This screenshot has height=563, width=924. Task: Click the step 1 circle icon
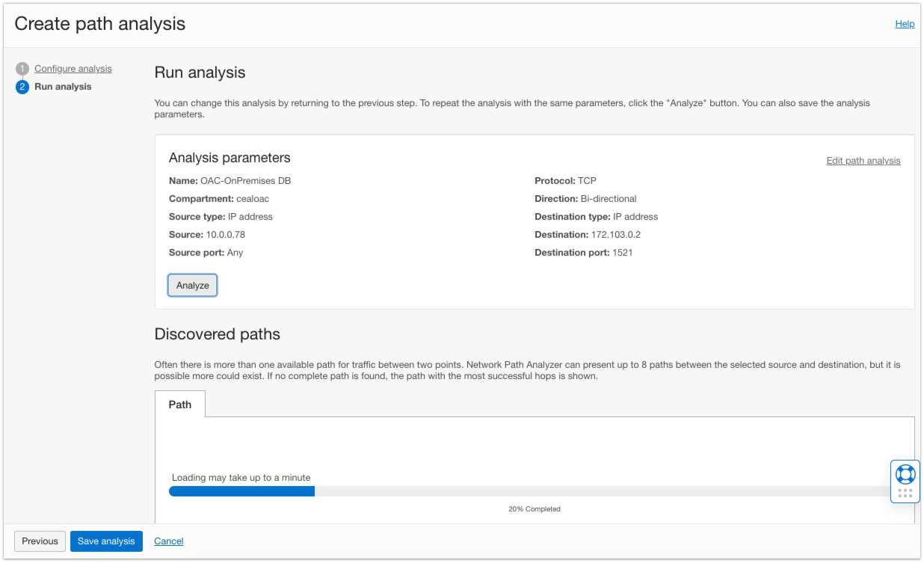pos(22,69)
